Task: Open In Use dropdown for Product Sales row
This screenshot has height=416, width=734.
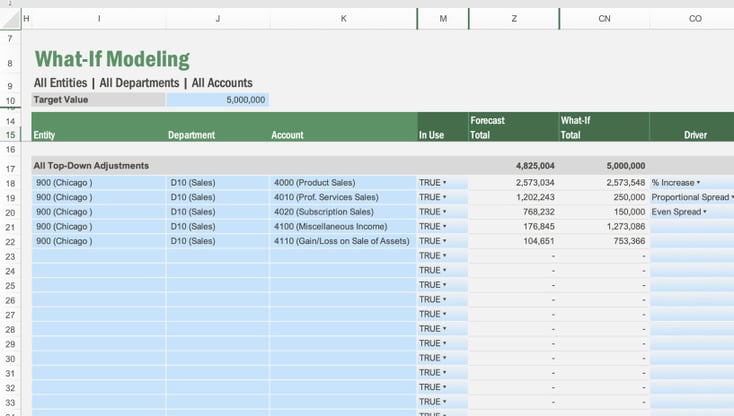Action: (443, 183)
